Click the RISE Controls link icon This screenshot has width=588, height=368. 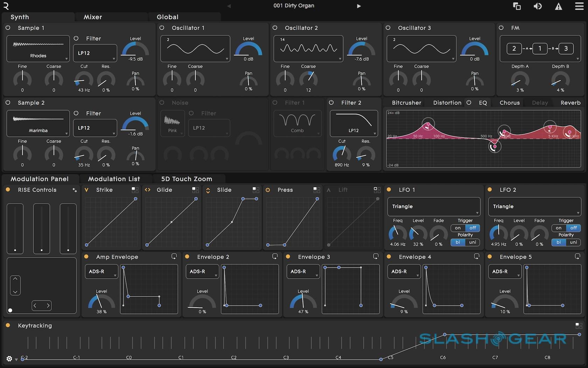pyautogui.click(x=75, y=190)
